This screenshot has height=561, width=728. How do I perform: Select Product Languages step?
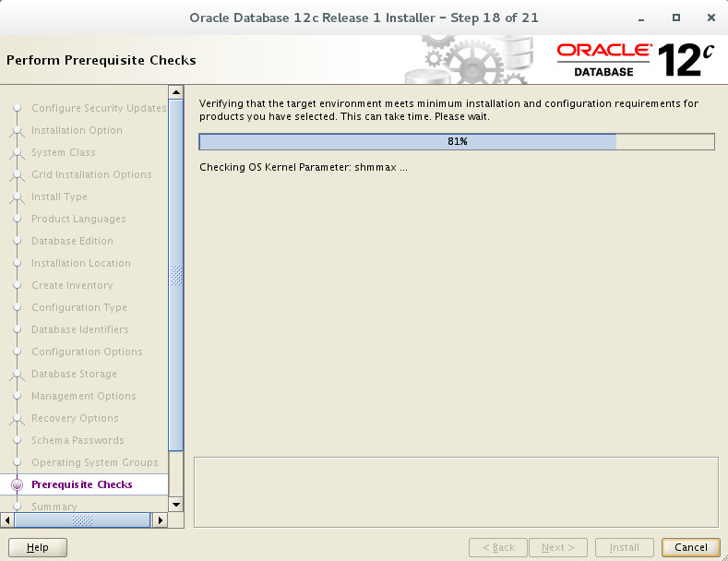78,219
